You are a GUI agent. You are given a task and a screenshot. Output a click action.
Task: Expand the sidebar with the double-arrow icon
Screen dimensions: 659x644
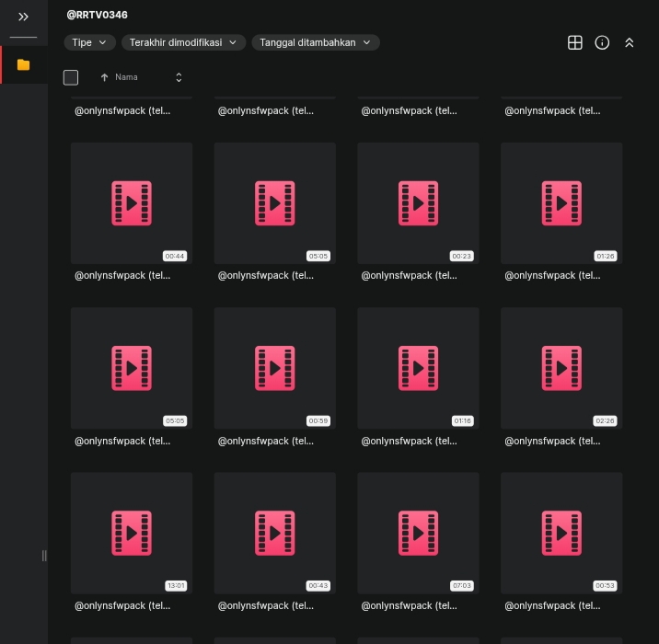[23, 17]
